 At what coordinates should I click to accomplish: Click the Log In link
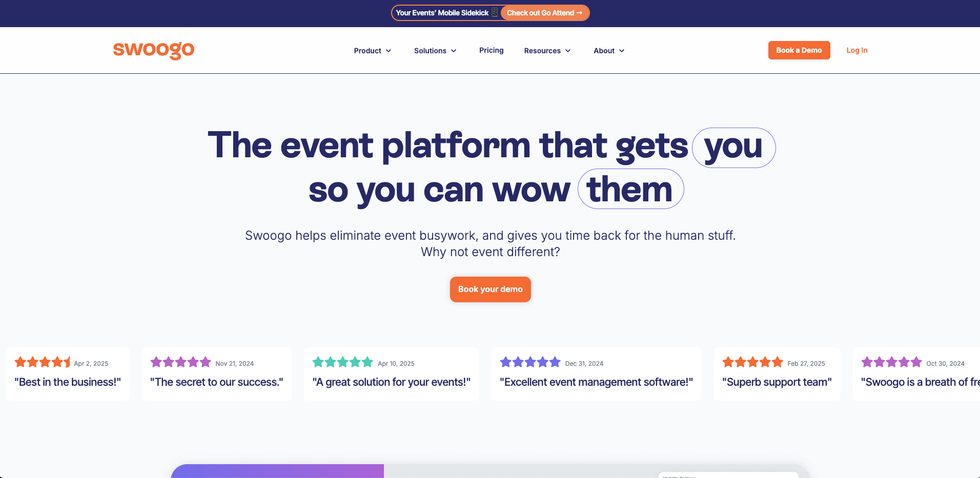tap(856, 50)
